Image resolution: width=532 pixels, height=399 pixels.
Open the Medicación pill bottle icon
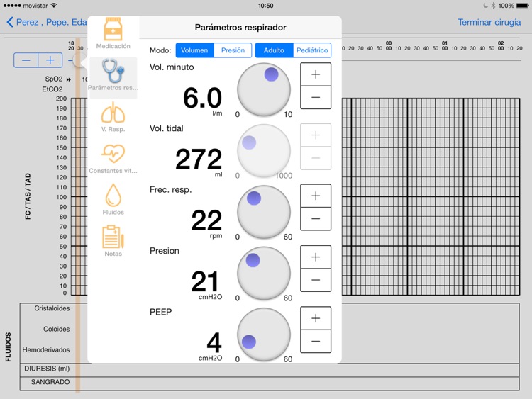[x=113, y=30]
